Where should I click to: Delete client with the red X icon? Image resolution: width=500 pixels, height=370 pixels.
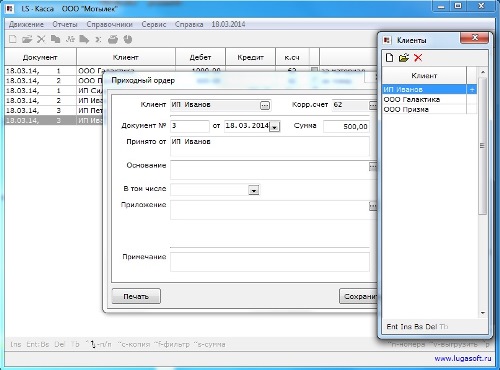coord(418,58)
